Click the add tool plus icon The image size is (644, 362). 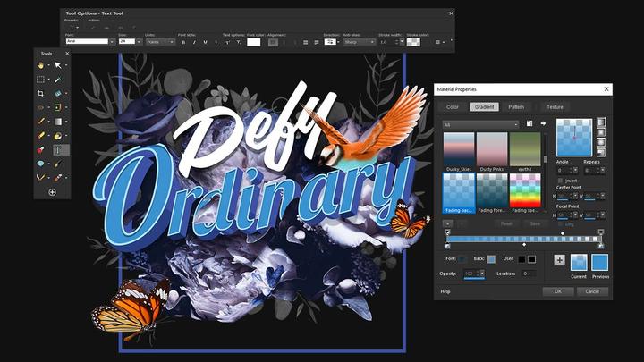click(52, 192)
